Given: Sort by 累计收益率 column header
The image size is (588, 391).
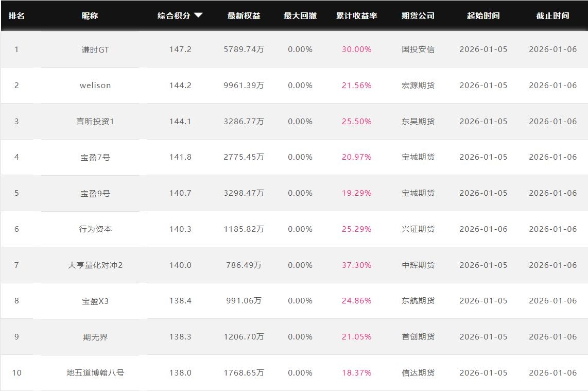Looking at the screenshot, I should [356, 15].
